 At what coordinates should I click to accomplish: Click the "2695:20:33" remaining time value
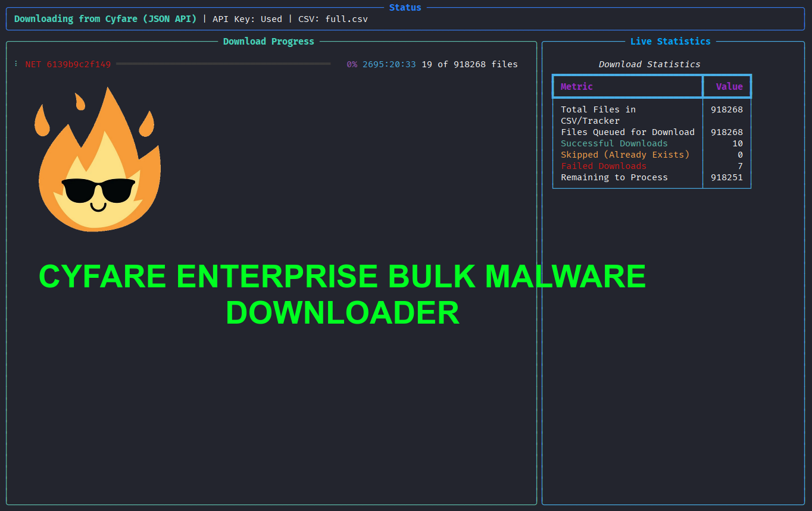389,64
